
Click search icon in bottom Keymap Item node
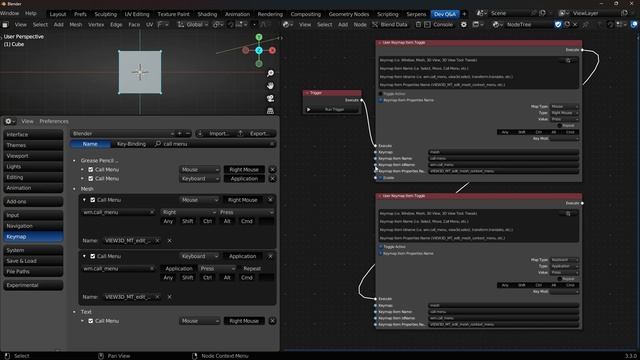568,213
